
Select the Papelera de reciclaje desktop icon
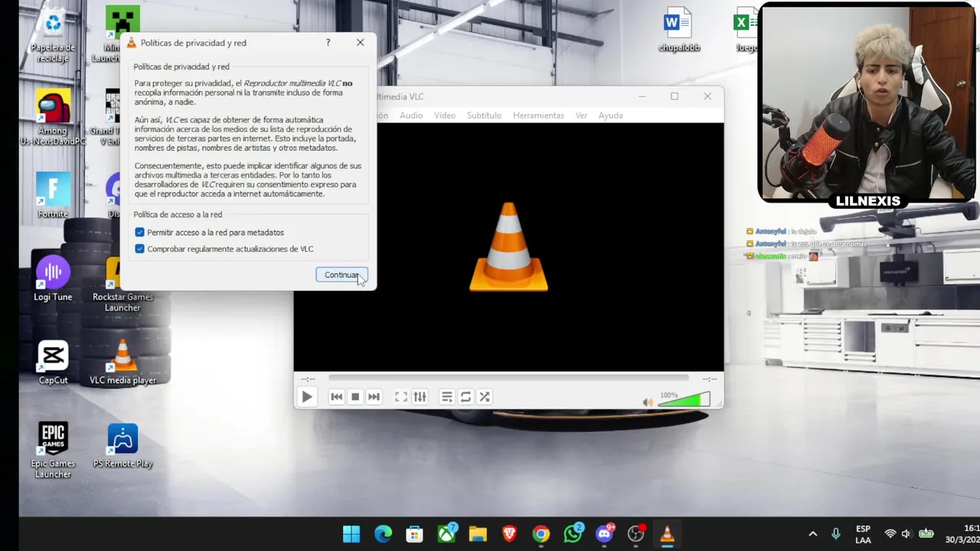point(53,36)
